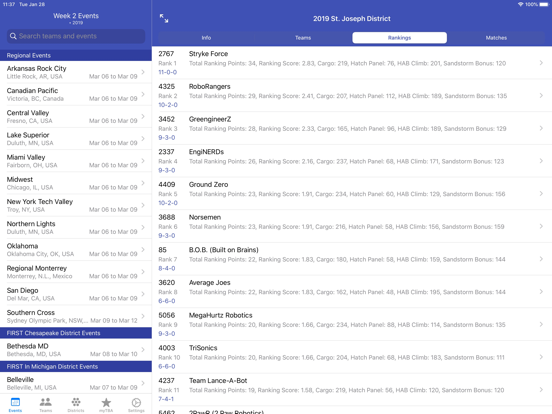Open the Events tab icon
The image size is (552, 414).
pyautogui.click(x=15, y=402)
